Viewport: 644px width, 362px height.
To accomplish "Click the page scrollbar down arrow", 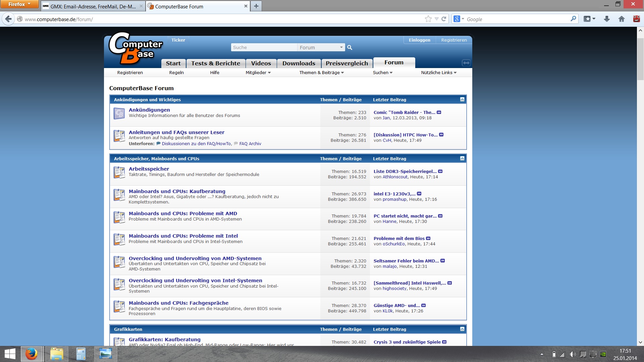I will pos(640,342).
